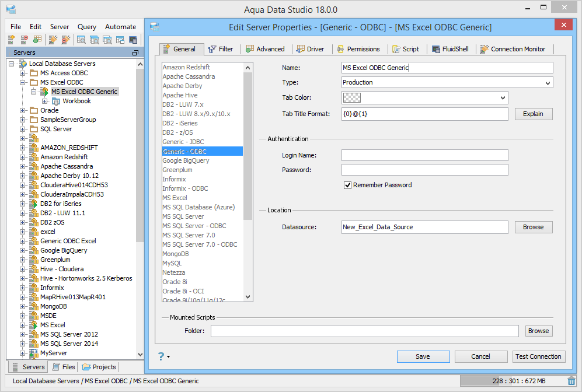This screenshot has width=582, height=392.
Task: Close the Edit Server Properties dialog
Action: click(564, 25)
